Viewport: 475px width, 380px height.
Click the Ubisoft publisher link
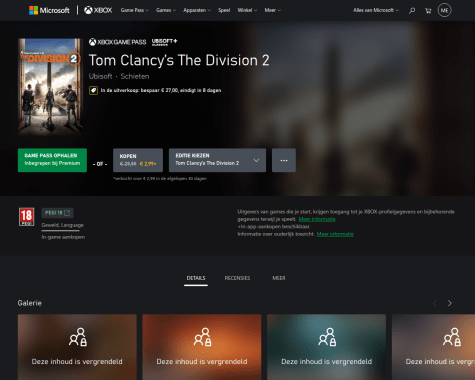(100, 76)
